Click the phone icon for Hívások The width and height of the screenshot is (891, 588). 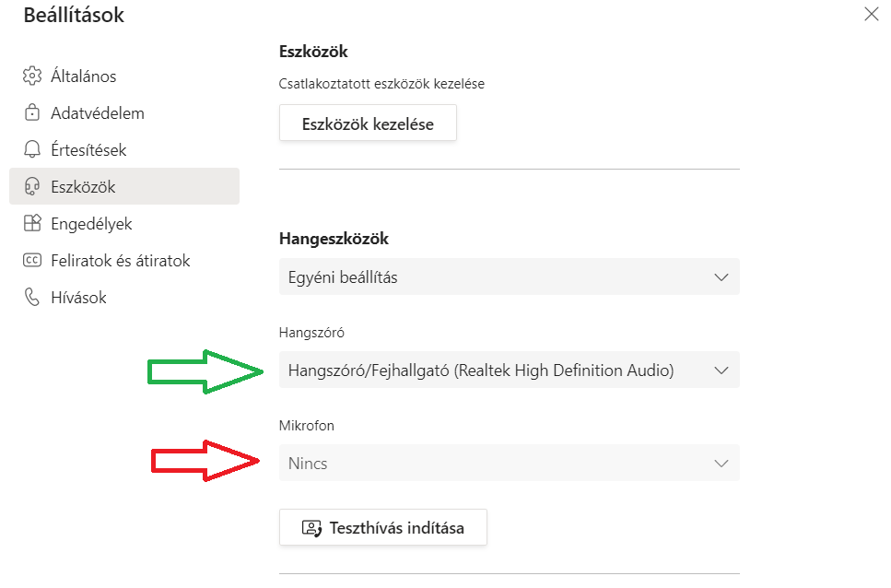32,298
